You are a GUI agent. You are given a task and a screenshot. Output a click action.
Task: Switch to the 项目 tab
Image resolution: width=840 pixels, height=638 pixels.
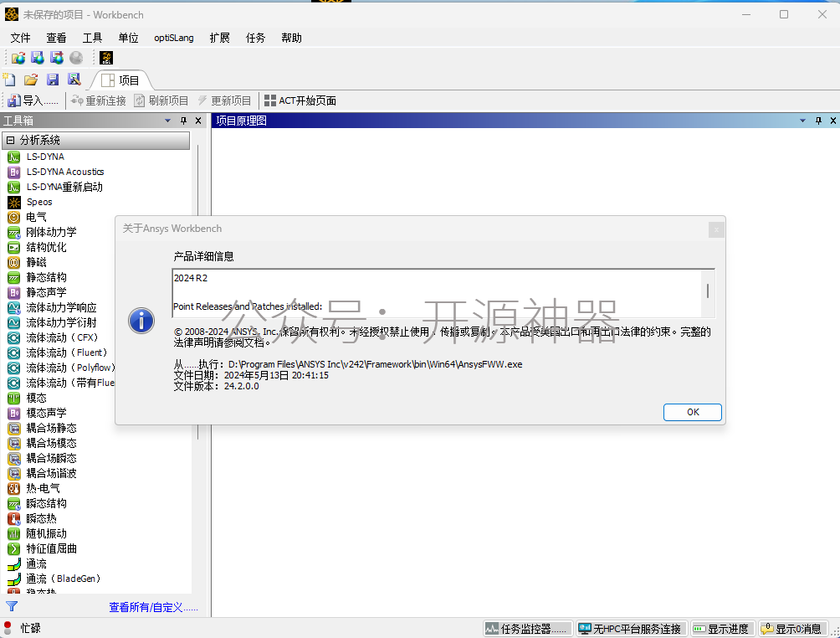(121, 80)
